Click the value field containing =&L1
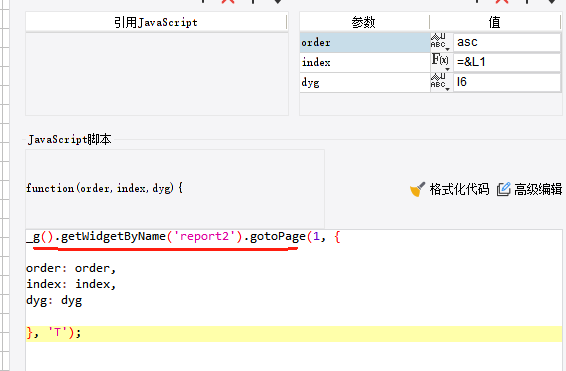The image size is (566, 371). (x=507, y=62)
